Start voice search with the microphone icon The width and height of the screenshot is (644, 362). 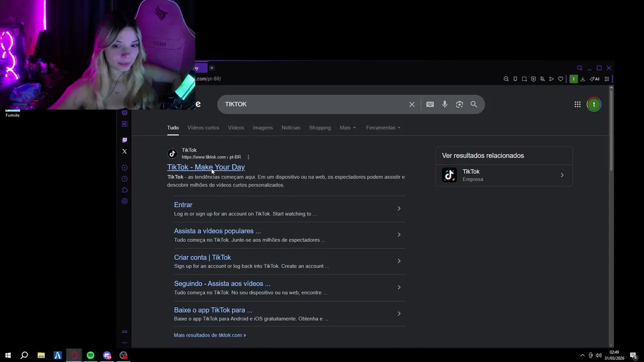445,104
